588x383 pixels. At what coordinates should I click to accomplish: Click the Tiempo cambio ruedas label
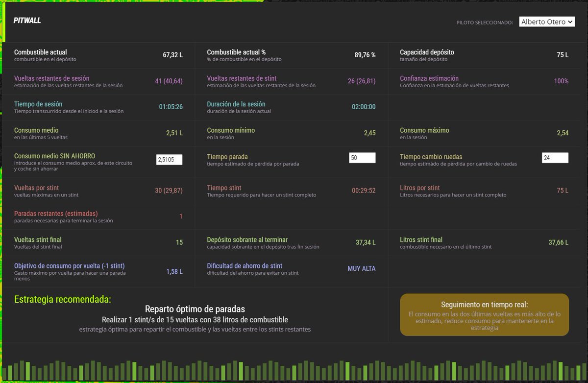coord(431,157)
